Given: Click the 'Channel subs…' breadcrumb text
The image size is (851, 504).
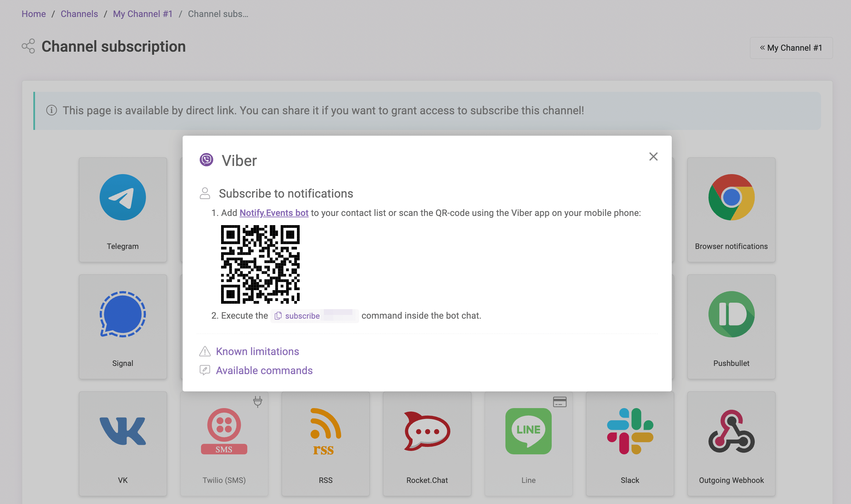Looking at the screenshot, I should coord(218,14).
